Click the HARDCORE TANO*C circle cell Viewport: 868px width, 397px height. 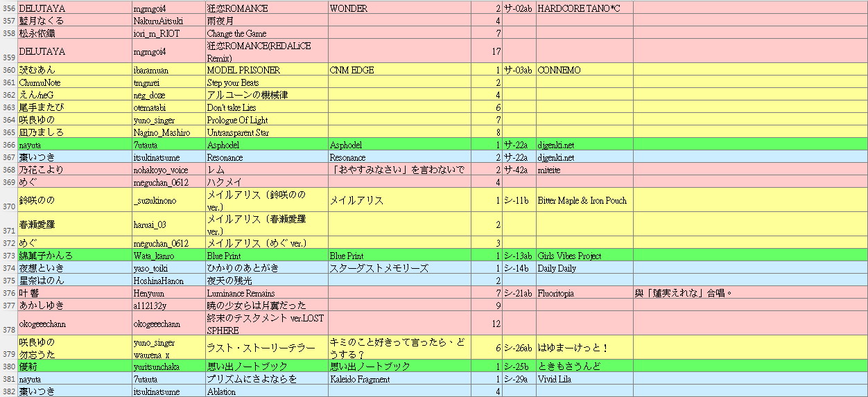pos(584,8)
